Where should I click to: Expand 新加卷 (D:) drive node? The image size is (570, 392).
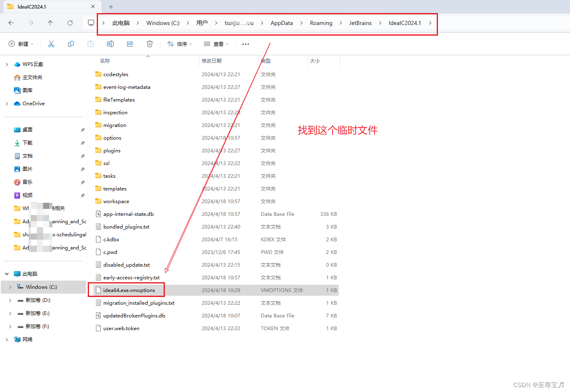click(x=10, y=300)
